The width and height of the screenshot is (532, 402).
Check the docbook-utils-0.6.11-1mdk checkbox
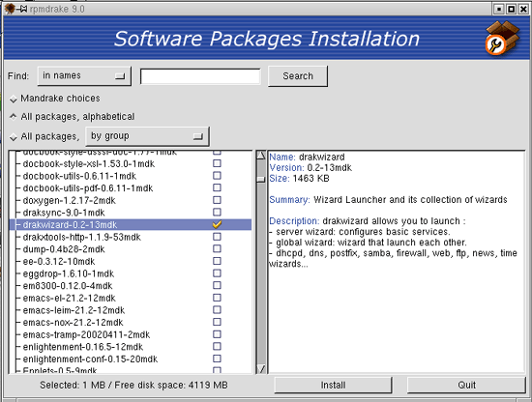coord(217,176)
